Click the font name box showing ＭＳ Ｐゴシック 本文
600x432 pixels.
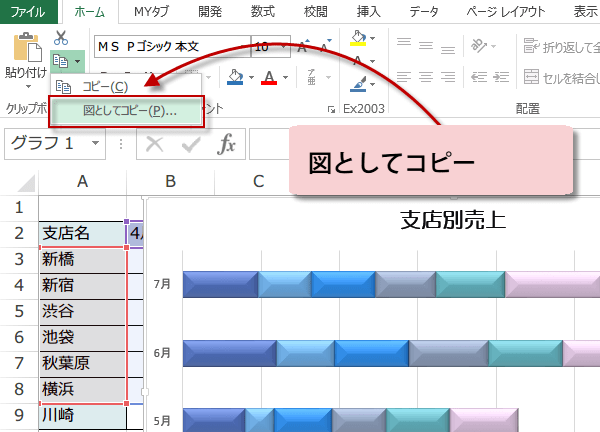[172, 47]
